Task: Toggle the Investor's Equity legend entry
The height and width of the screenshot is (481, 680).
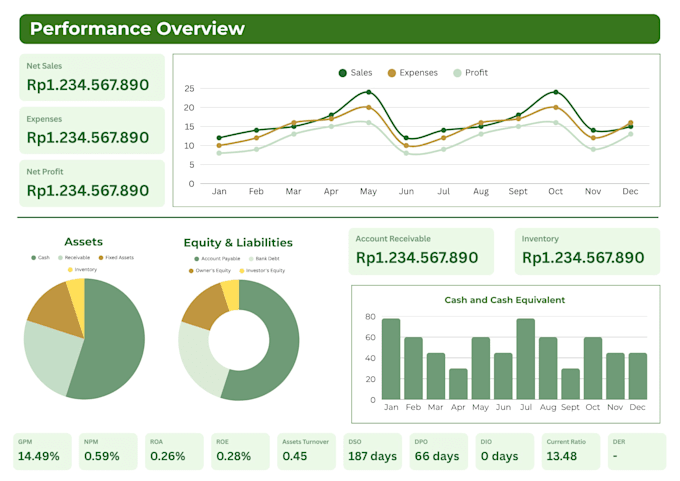Action: click(262, 271)
